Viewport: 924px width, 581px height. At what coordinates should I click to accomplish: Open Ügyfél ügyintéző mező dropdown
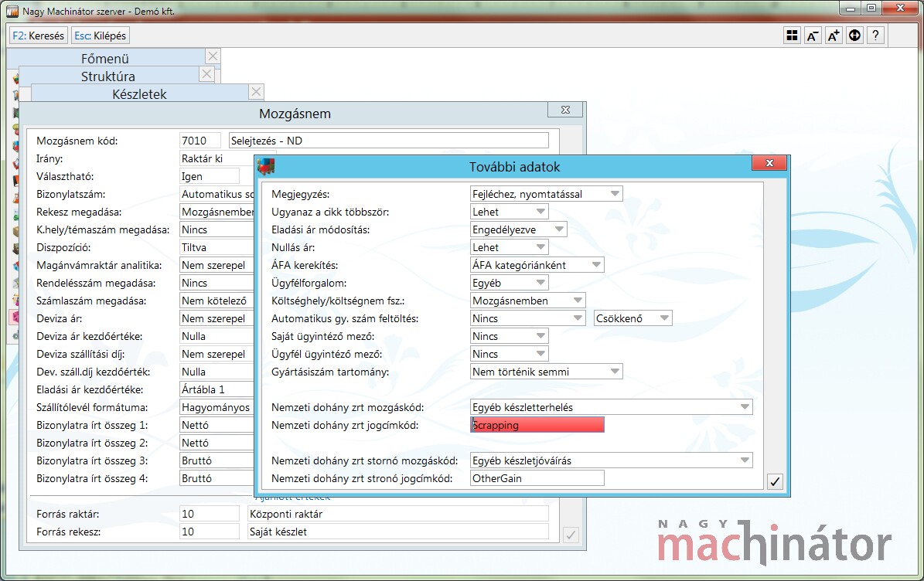509,354
